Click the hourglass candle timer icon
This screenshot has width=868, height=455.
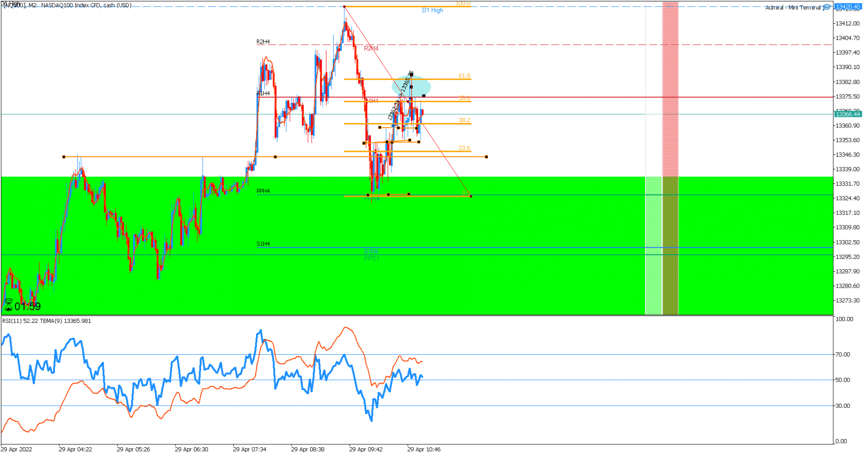(8, 305)
